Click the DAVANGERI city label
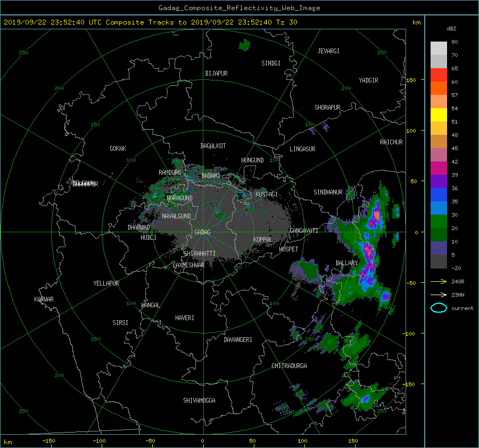This screenshot has width=479, height=448. 238,340
